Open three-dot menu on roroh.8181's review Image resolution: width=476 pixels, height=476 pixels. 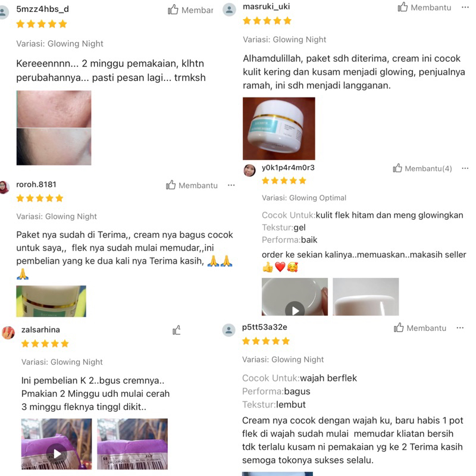pos(231,185)
